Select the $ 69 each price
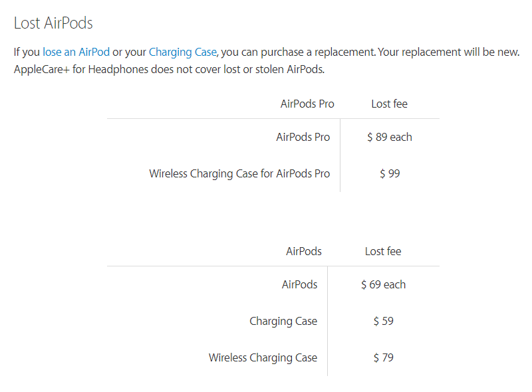Image resolution: width=532 pixels, height=392 pixels. [383, 284]
